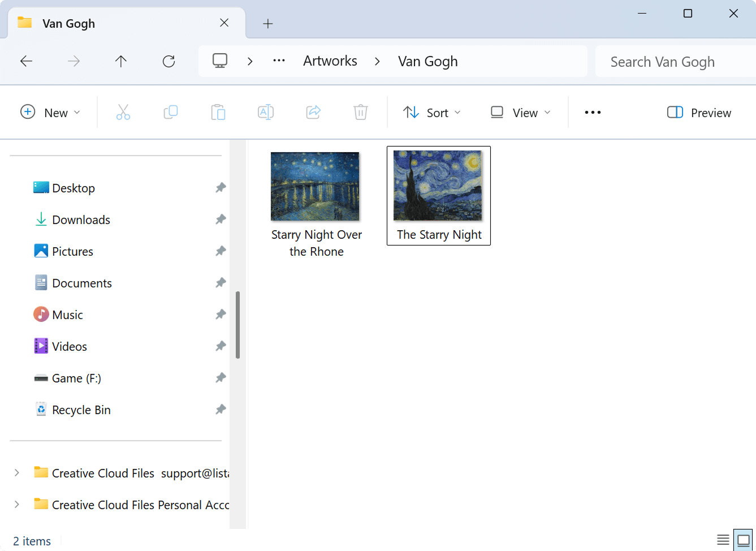Click the pin icon beside Music
The width and height of the screenshot is (756, 551).
click(221, 315)
